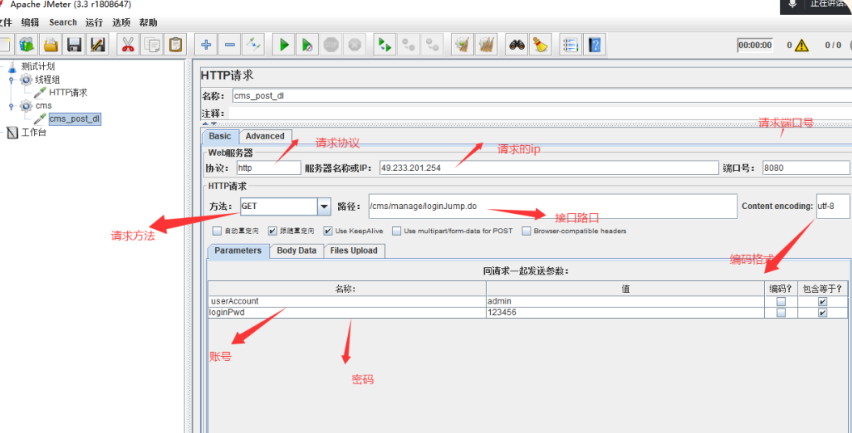This screenshot has width=852, height=433.
Task: Switch to the Advanced tab
Action: tap(265, 136)
